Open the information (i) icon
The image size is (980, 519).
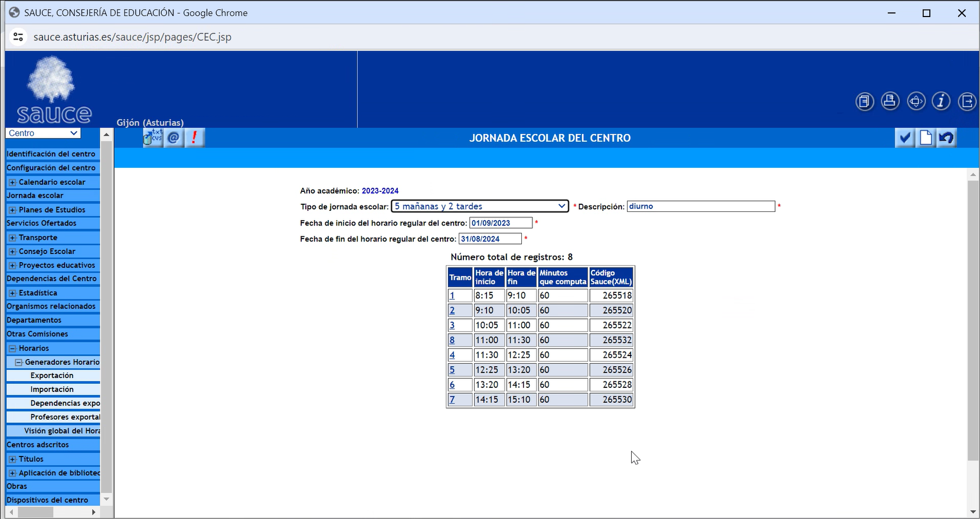(x=941, y=102)
